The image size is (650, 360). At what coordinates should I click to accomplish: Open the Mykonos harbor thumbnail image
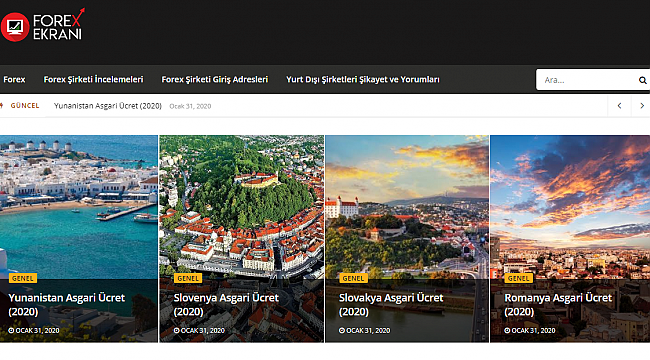pyautogui.click(x=79, y=207)
